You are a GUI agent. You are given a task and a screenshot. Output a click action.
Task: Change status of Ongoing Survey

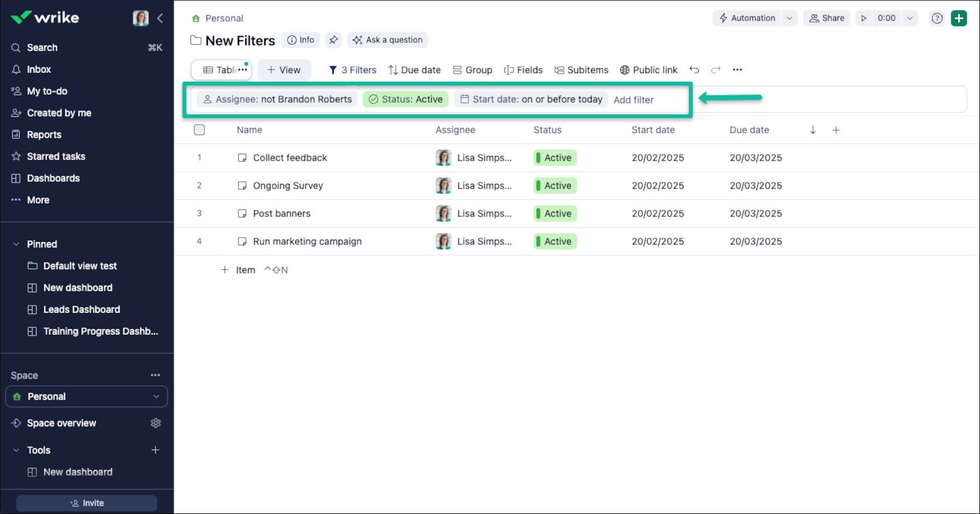coord(555,185)
